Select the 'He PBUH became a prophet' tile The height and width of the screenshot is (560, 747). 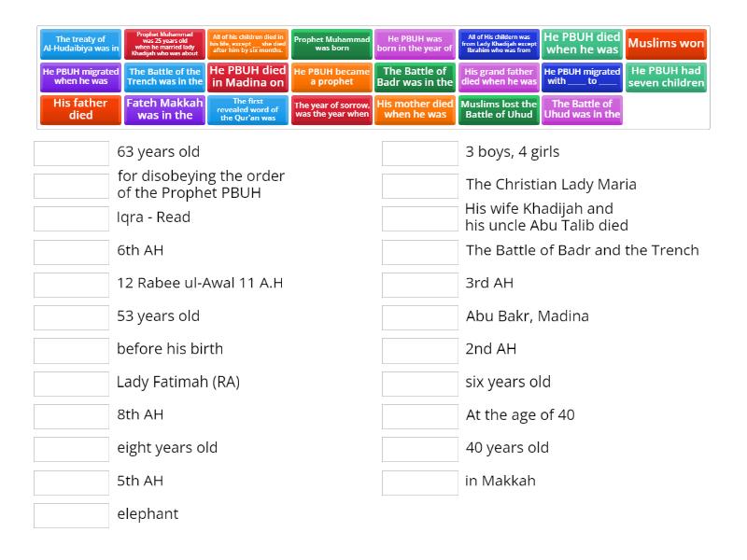(x=333, y=77)
